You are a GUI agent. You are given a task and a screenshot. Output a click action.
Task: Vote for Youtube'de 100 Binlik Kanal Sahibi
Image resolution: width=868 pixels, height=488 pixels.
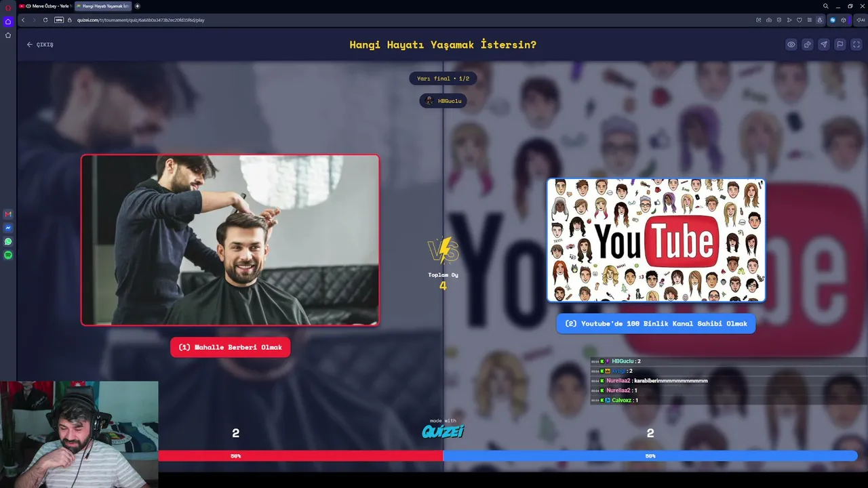[x=656, y=323]
